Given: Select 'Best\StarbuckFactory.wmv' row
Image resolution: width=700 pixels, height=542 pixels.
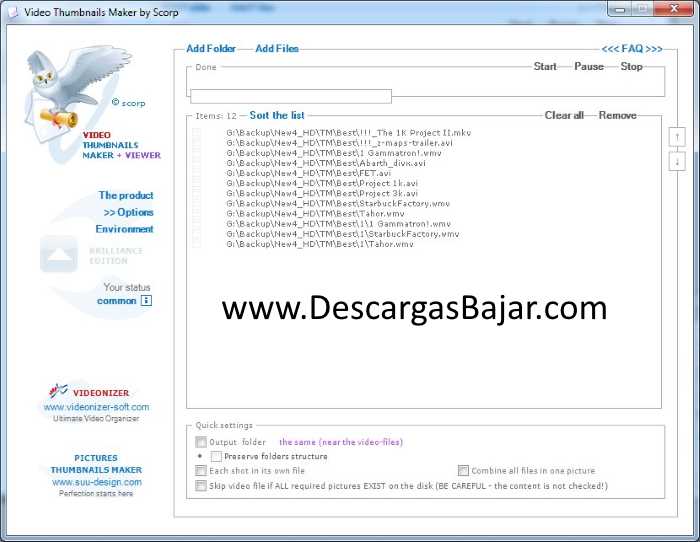Looking at the screenshot, I should click(x=338, y=204).
